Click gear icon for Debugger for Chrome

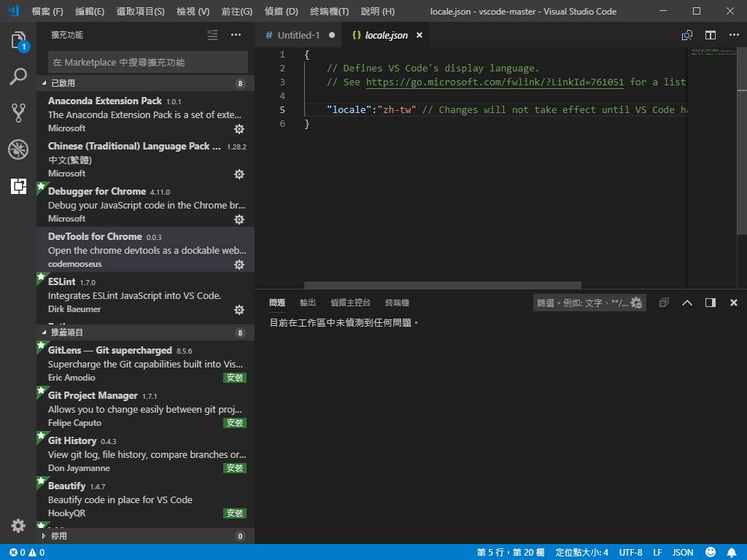239,219
